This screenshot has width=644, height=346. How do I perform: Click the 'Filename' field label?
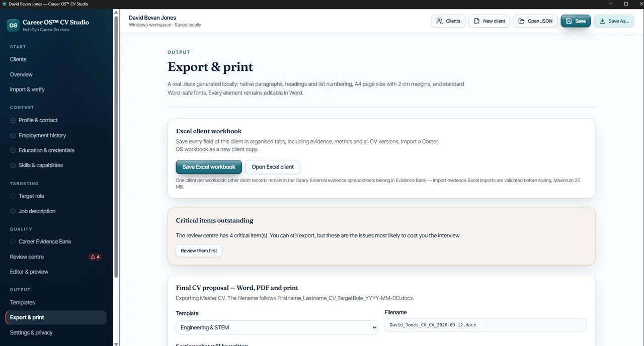point(395,312)
